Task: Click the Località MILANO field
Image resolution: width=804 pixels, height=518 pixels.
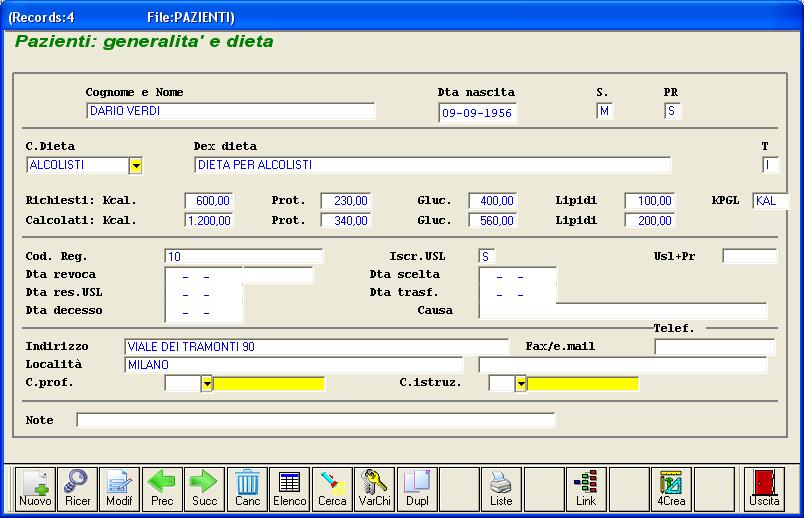Action: pyautogui.click(x=293, y=365)
